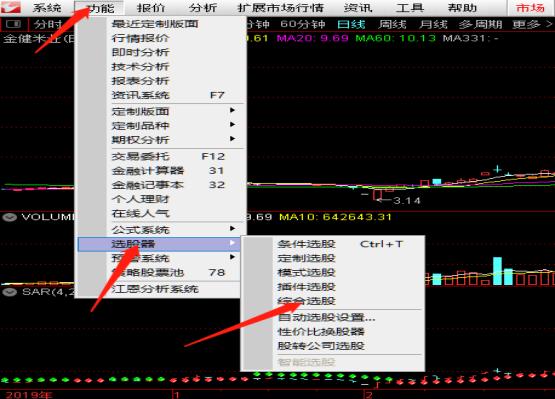The height and width of the screenshot is (399, 555).
Task: Open 江恩分析系统 menu entry
Action: point(159,289)
